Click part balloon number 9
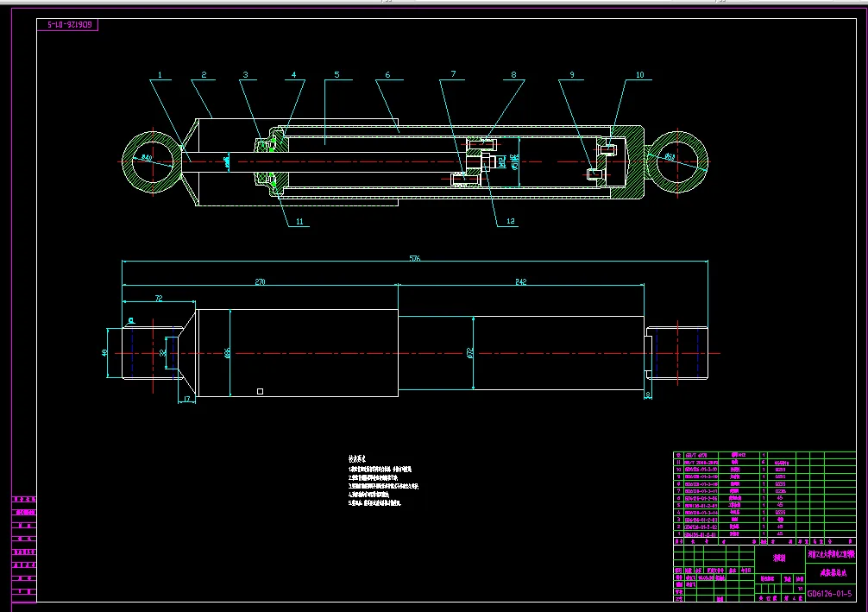The image size is (868, 612). [572, 75]
